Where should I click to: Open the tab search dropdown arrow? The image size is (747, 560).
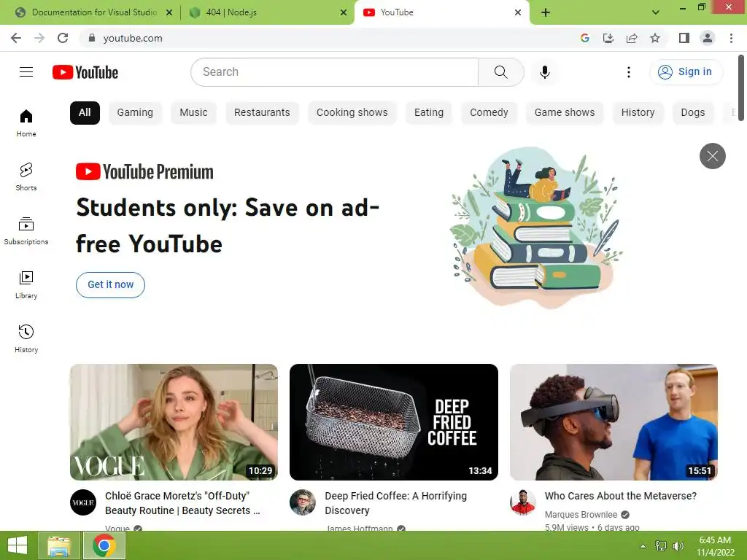(x=656, y=12)
